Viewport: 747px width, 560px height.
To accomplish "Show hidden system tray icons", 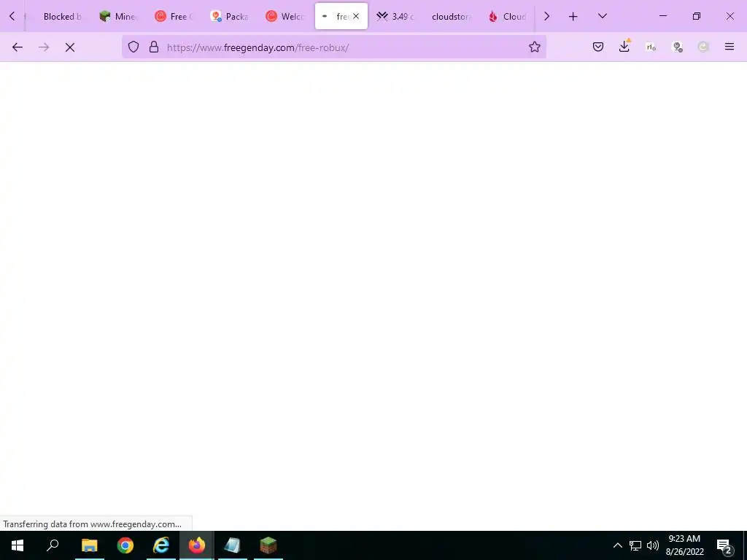I will click(617, 545).
